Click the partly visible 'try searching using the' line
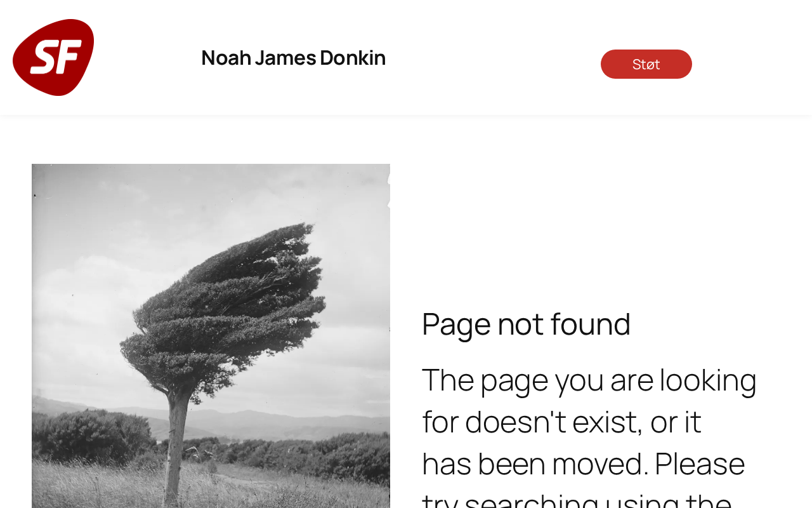The height and width of the screenshot is (508, 812). (x=577, y=499)
